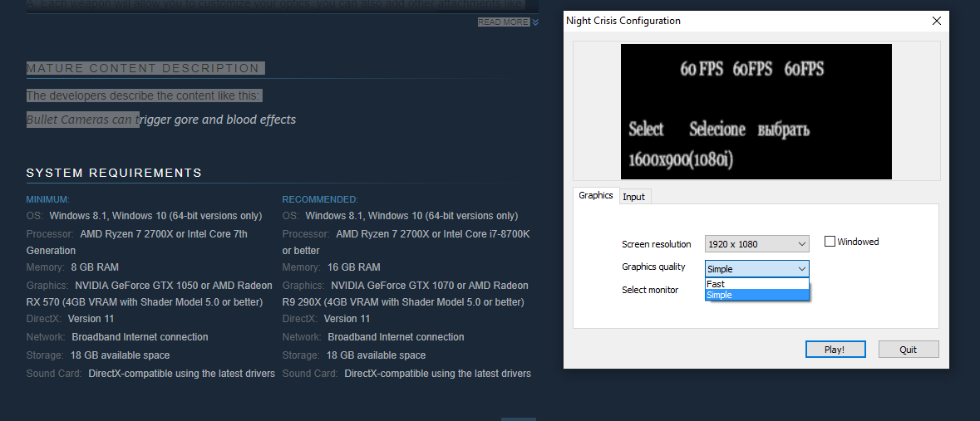Switch to the Input tab

click(x=633, y=196)
